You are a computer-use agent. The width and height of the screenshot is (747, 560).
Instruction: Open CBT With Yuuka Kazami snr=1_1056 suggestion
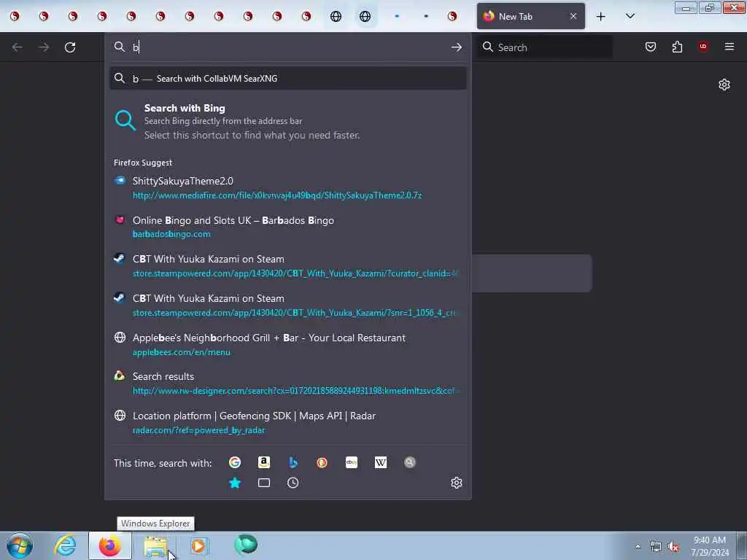[287, 306]
